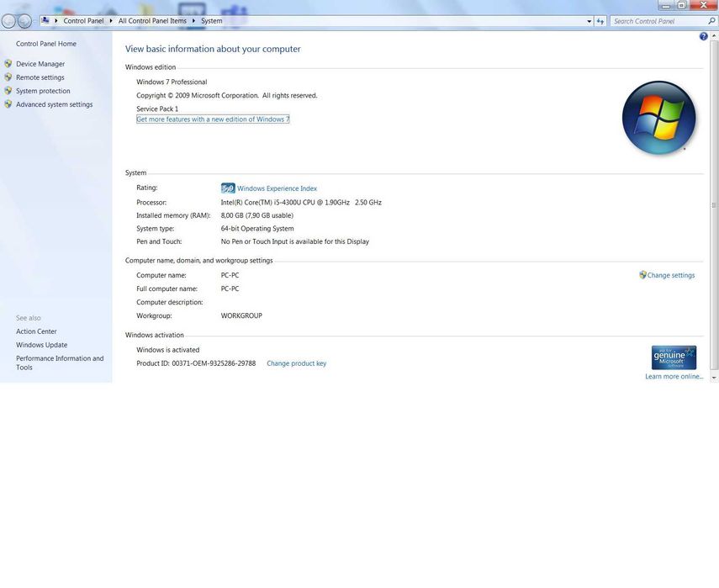Screen dimensions: 719x588
Task: Select System in the breadcrumb
Action: (211, 21)
